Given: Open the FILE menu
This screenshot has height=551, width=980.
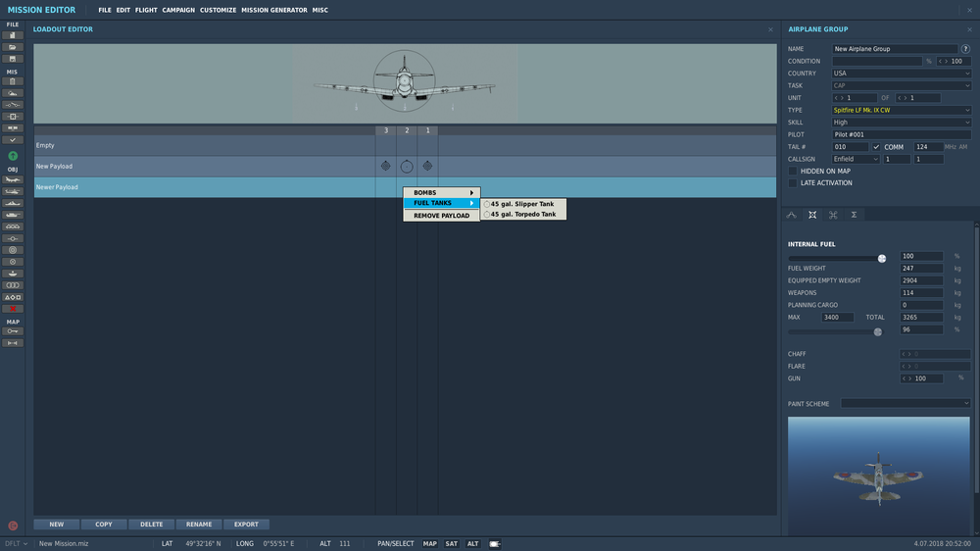Looking at the screenshot, I should 105,10.
